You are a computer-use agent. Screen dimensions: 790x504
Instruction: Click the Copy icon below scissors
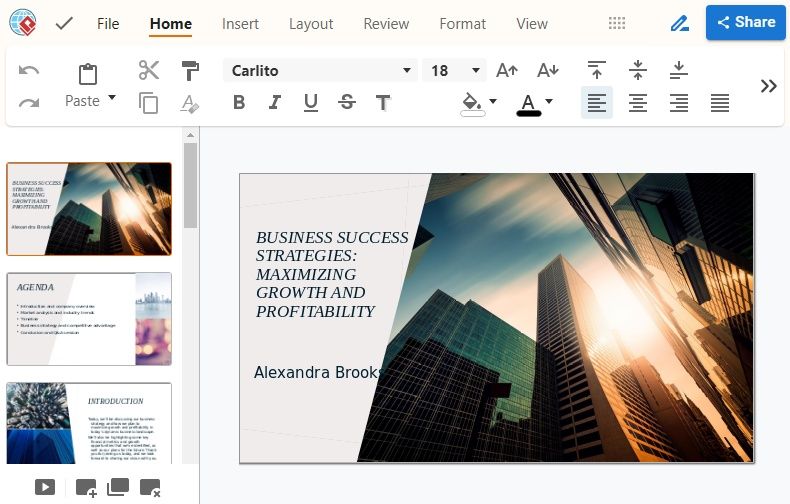coord(149,103)
